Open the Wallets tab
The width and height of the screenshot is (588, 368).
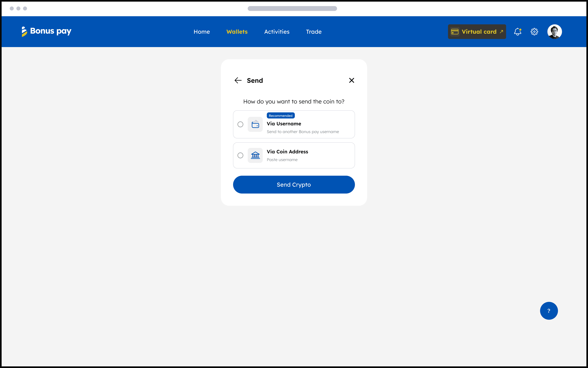coord(237,32)
